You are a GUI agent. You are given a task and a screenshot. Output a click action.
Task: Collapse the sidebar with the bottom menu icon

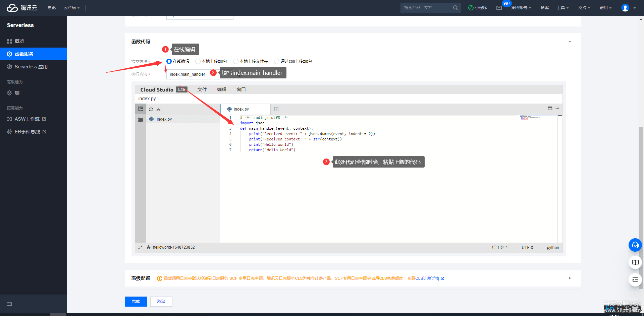pyautogui.click(x=9, y=304)
